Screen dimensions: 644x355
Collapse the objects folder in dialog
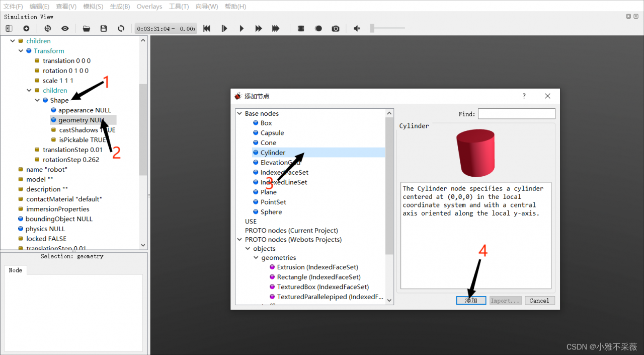[248, 249]
